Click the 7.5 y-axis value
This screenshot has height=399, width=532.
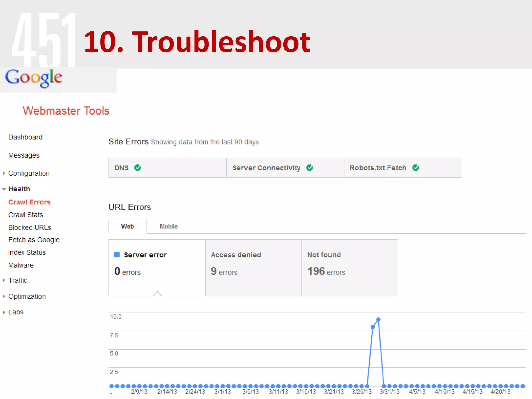tap(114, 335)
